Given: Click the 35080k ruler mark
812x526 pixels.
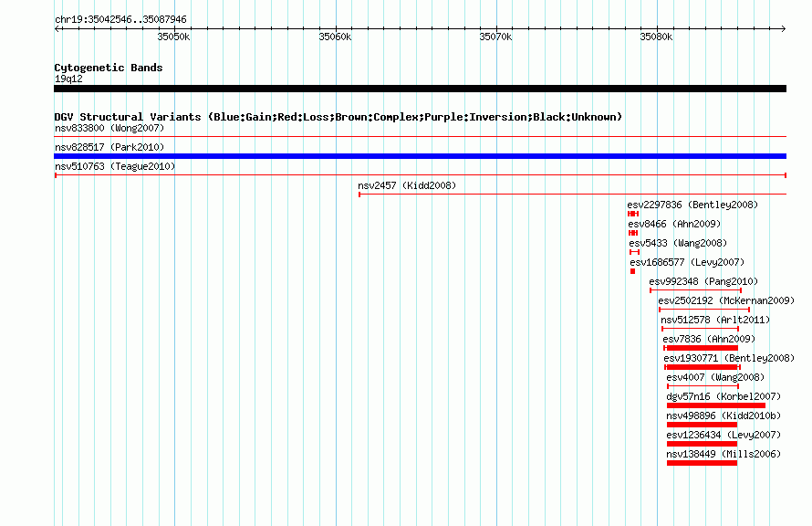Looking at the screenshot, I should pos(656,37).
